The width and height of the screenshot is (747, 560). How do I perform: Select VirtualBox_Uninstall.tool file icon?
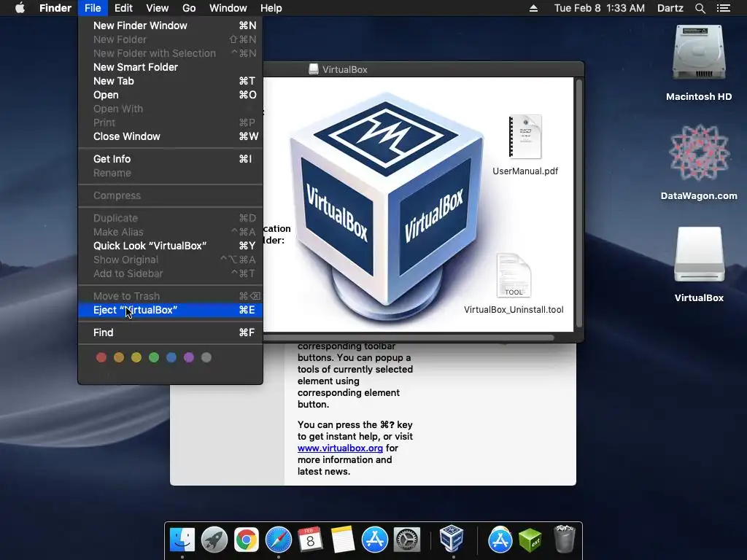pos(514,275)
